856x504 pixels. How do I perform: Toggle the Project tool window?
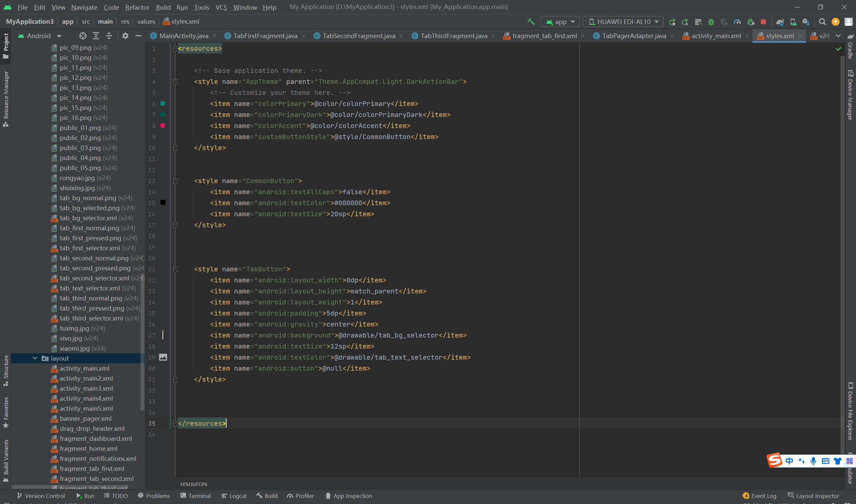(x=6, y=46)
